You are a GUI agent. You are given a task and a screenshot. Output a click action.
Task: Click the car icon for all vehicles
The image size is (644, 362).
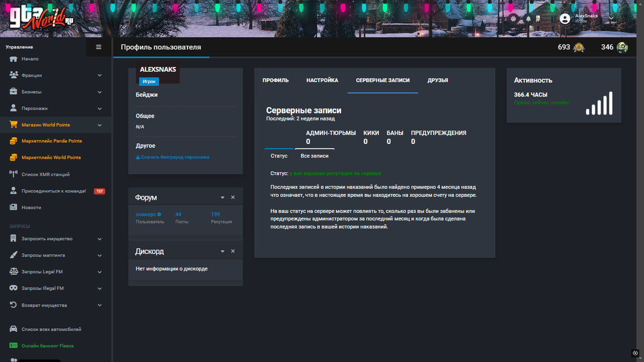pyautogui.click(x=14, y=329)
